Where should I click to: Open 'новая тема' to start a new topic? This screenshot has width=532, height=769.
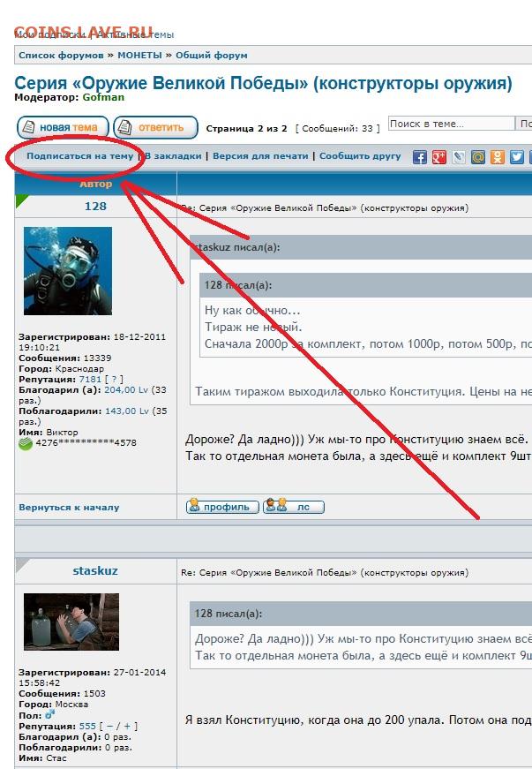tap(63, 127)
